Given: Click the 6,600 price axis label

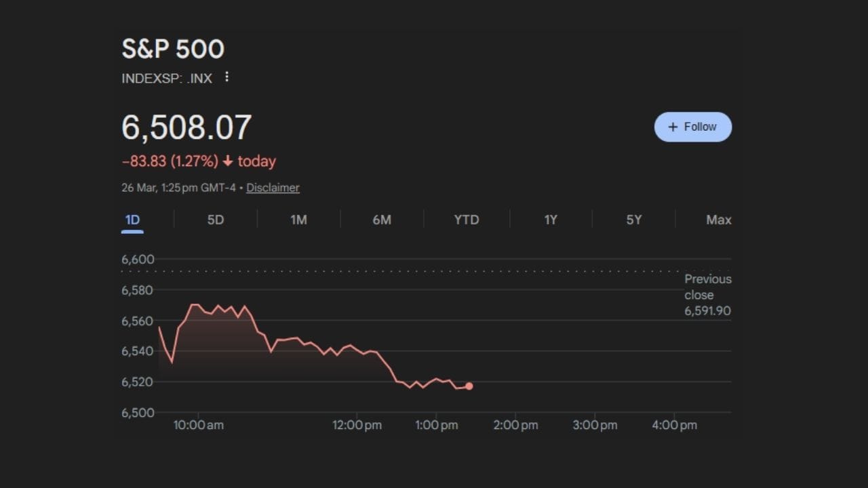Looking at the screenshot, I should (x=138, y=259).
